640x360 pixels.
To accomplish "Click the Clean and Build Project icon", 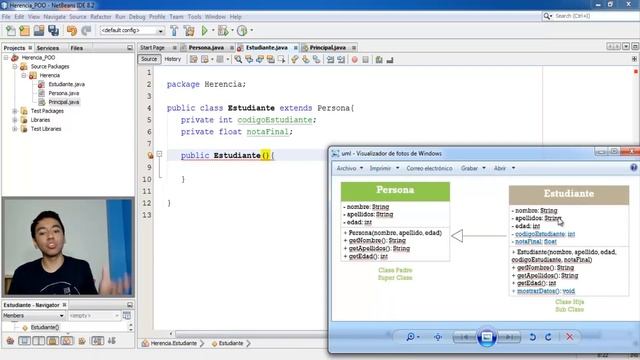I will click(x=189, y=31).
